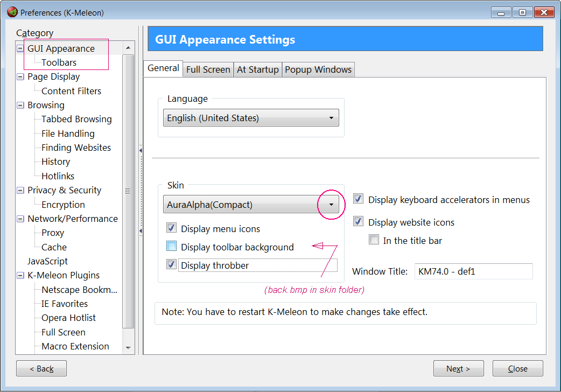Enable website icons In the title bar
Viewport: 561px width, 392px height.
point(374,240)
